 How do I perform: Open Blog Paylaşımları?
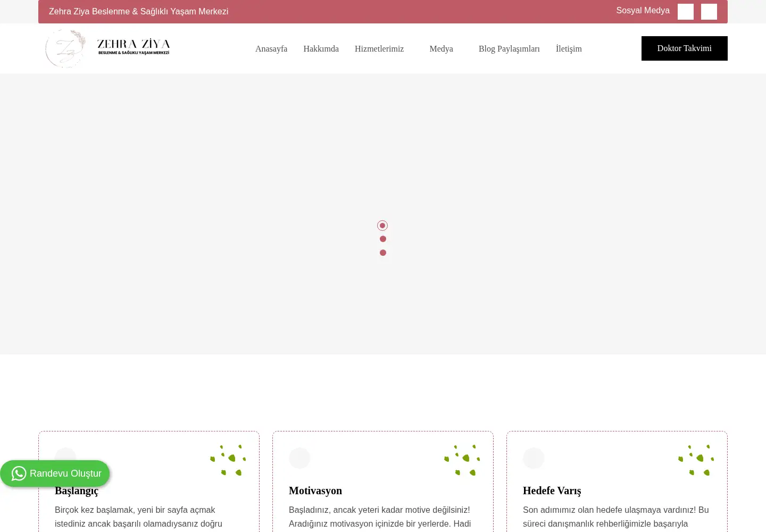point(509,48)
